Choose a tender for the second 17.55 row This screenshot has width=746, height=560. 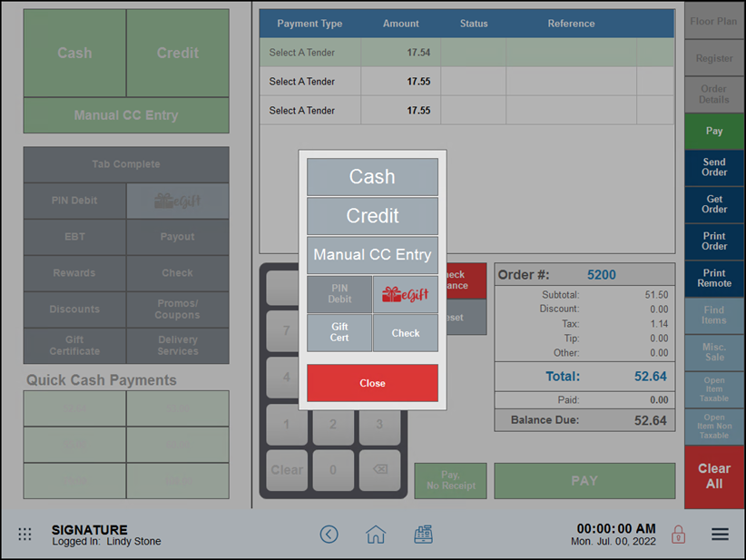pos(309,81)
